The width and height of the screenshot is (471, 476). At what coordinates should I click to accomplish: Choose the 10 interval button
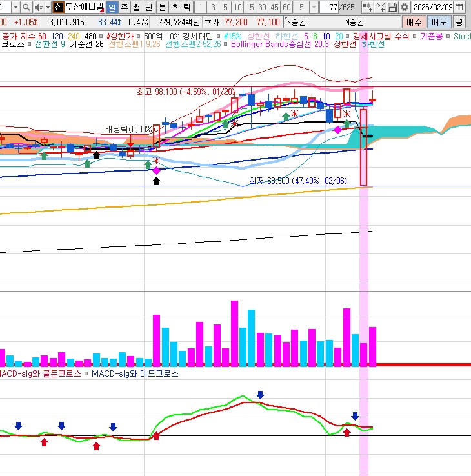tap(238, 7)
